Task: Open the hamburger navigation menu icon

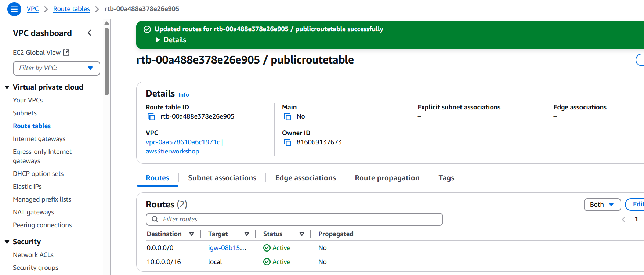Action: pos(14,9)
